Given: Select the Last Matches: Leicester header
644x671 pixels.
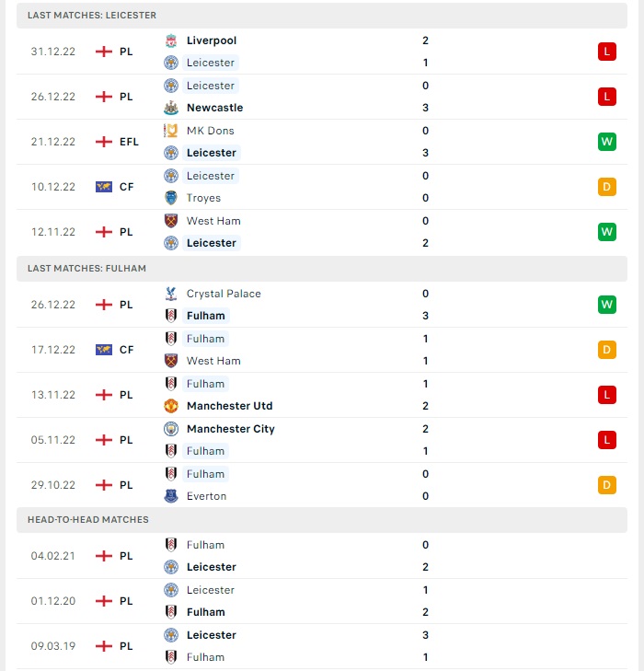Looking at the screenshot, I should point(322,16).
